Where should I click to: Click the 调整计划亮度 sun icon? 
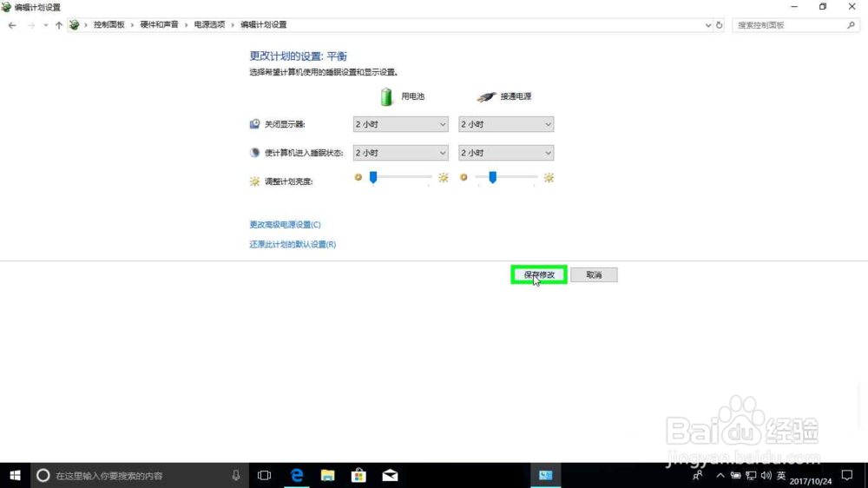[x=254, y=181]
